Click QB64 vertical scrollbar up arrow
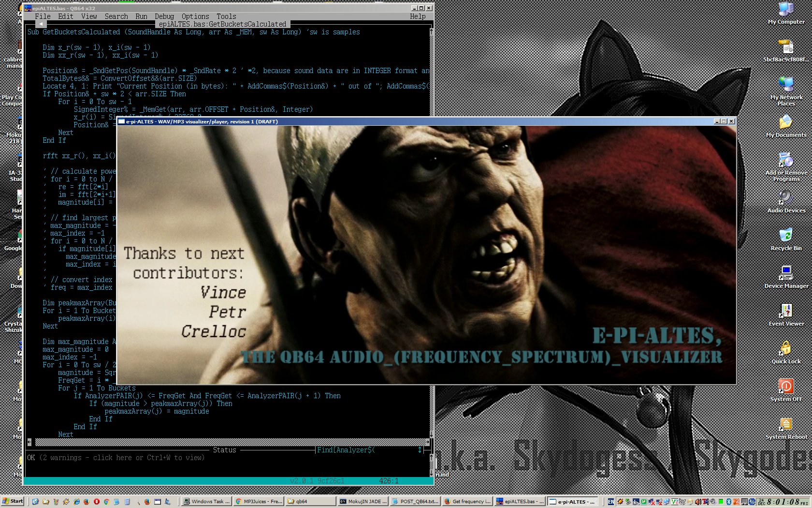812x508 pixels. tap(431, 31)
